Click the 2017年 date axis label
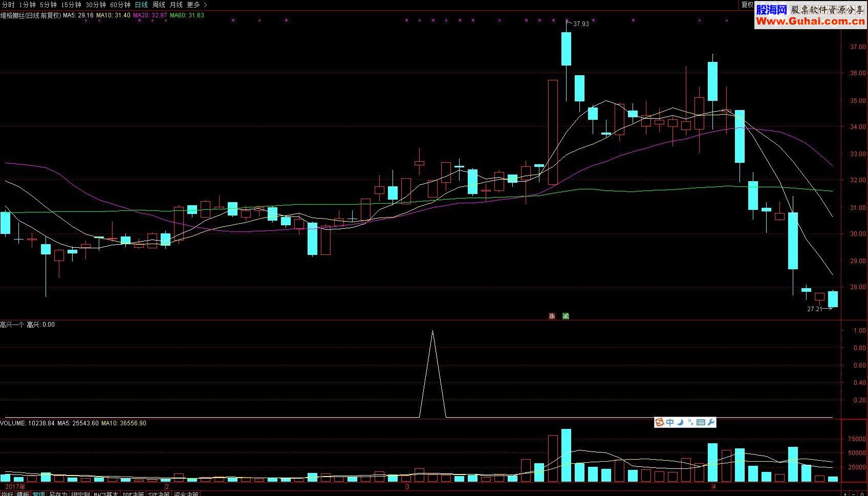Image resolution: width=868 pixels, height=496 pixels. point(15,486)
